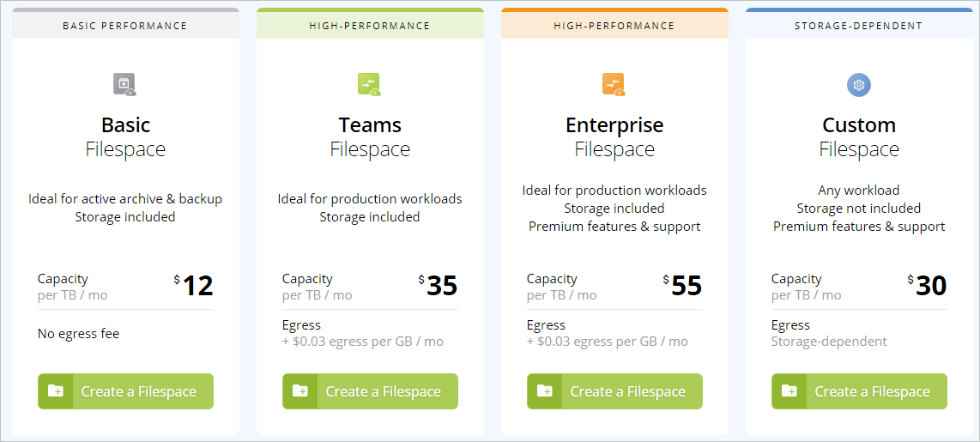Click the Teams Filespace plan title
The width and height of the screenshot is (980, 442).
(x=370, y=137)
